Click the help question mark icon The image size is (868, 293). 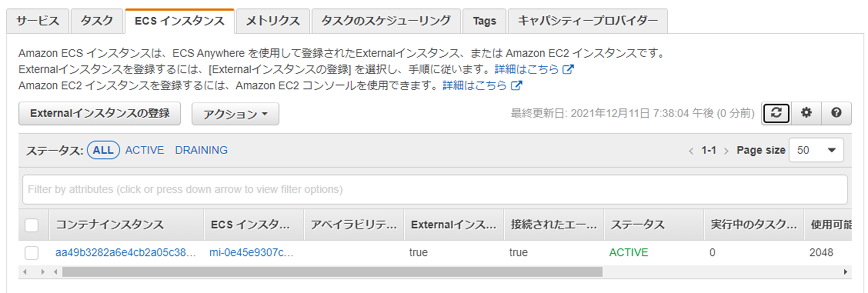point(836,113)
